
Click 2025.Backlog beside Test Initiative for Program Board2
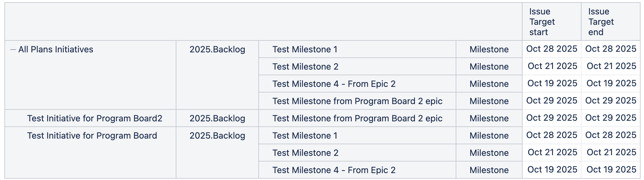tap(217, 119)
